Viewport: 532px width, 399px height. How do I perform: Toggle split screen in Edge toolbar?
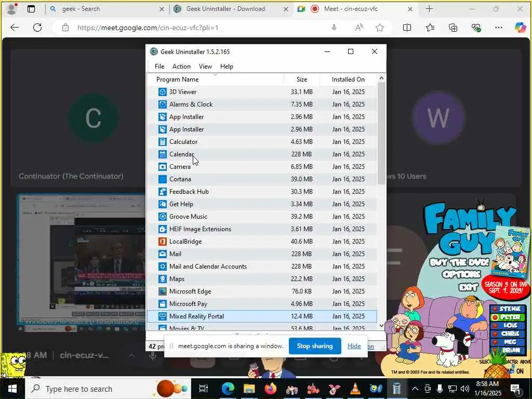[407, 28]
